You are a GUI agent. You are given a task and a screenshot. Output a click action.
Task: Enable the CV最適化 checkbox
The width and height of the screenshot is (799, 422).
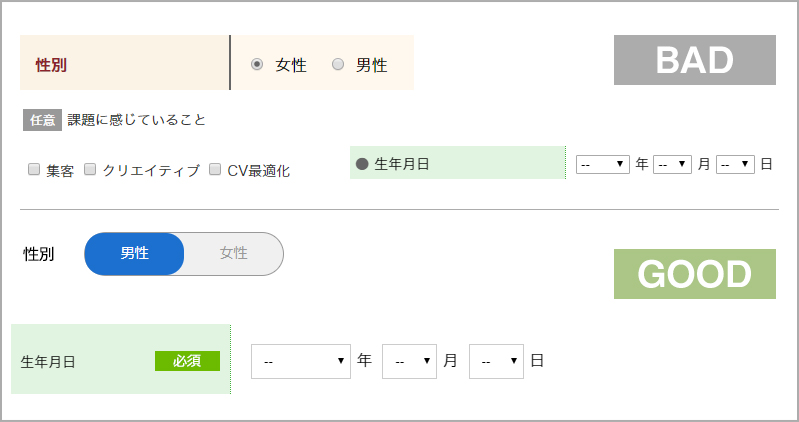(215, 170)
